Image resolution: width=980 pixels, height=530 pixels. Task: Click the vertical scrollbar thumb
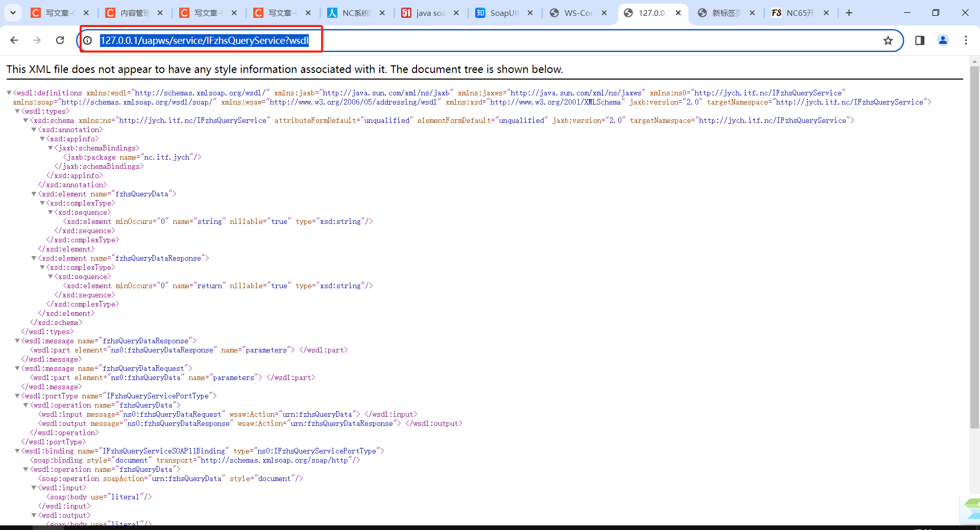tap(974, 247)
